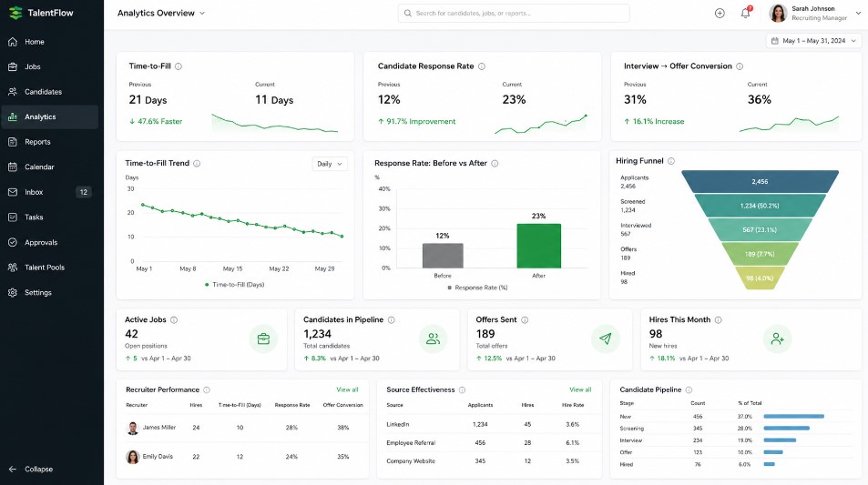The image size is (868, 485).
Task: Click the notification bell icon
Action: pos(746,13)
